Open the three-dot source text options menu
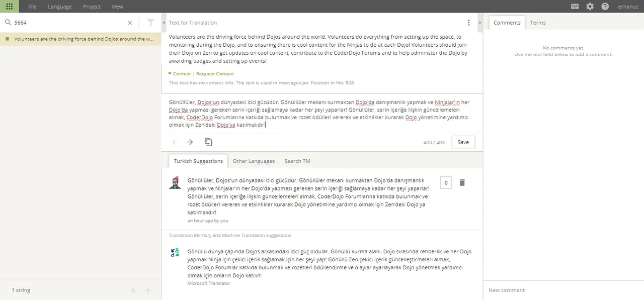644x300 pixels. [x=469, y=23]
